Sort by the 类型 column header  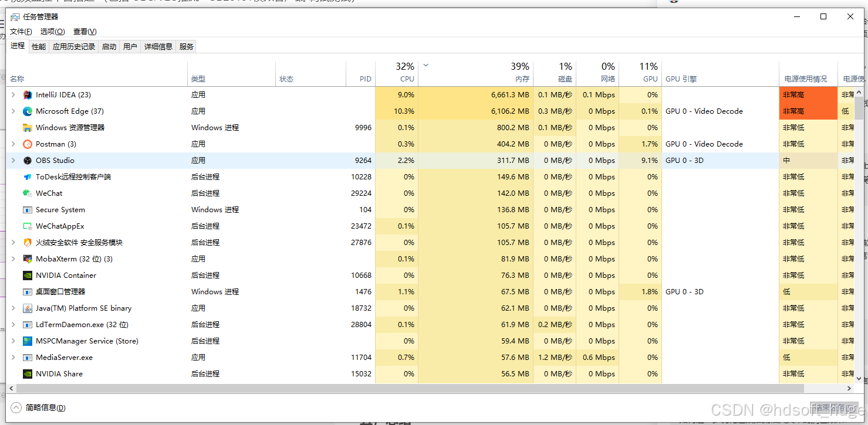click(x=232, y=73)
